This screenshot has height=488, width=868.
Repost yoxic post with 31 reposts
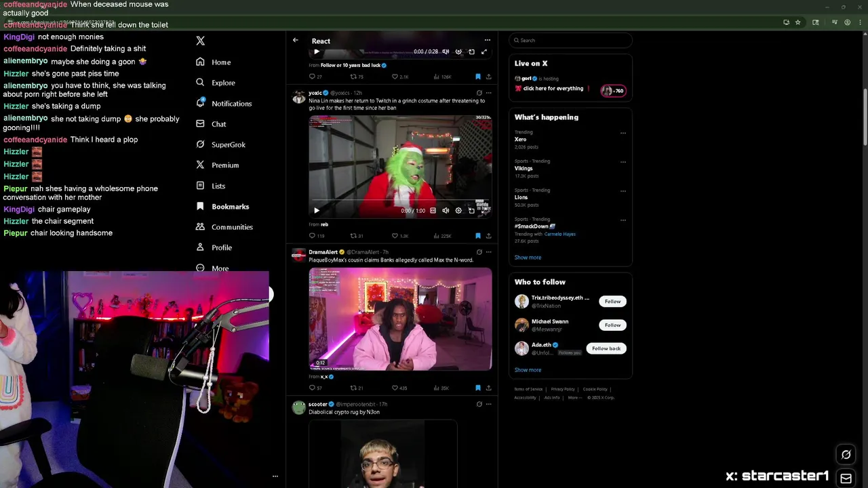click(357, 236)
